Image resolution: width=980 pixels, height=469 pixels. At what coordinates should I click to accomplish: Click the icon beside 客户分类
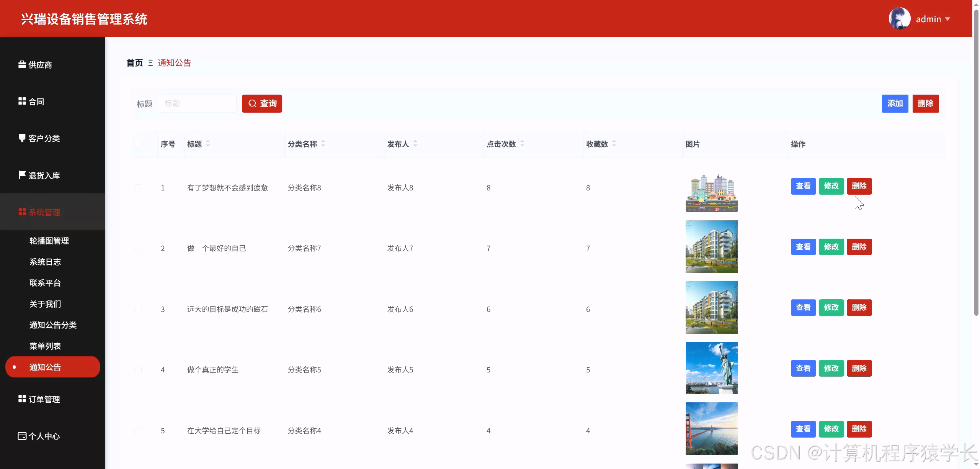(x=22, y=138)
